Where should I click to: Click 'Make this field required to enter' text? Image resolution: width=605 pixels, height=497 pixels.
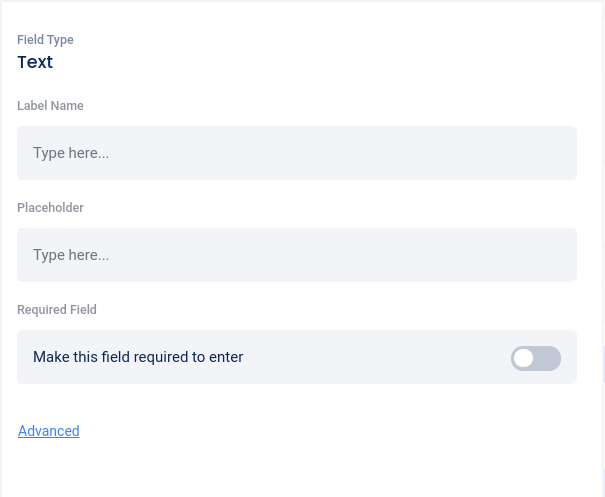tap(138, 357)
